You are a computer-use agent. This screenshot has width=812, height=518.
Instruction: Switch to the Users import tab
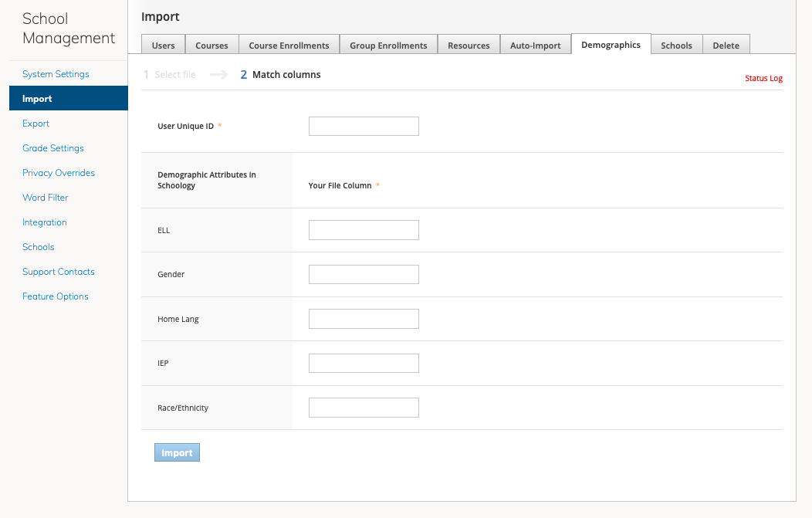(x=162, y=45)
